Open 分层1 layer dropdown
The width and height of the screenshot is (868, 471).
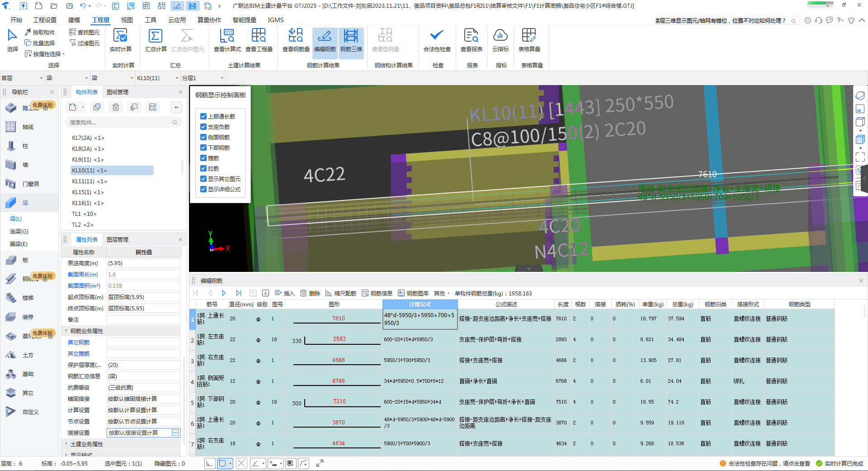[x=203, y=78]
